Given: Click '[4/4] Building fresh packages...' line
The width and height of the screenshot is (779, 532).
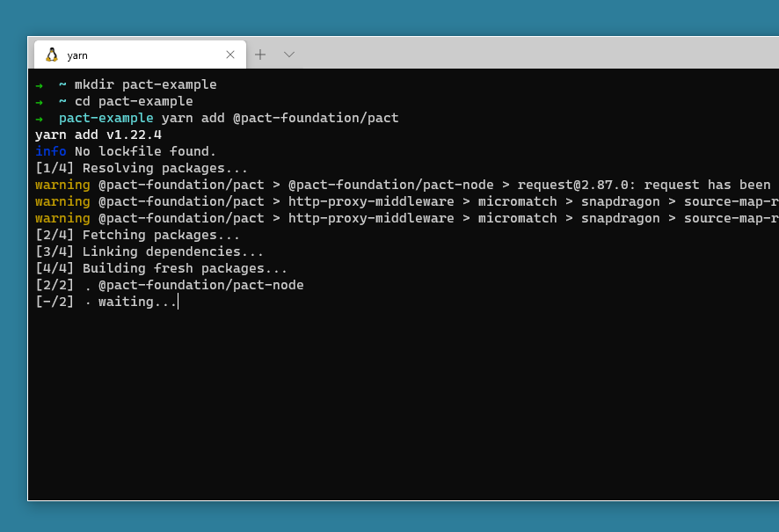Looking at the screenshot, I should (162, 268).
